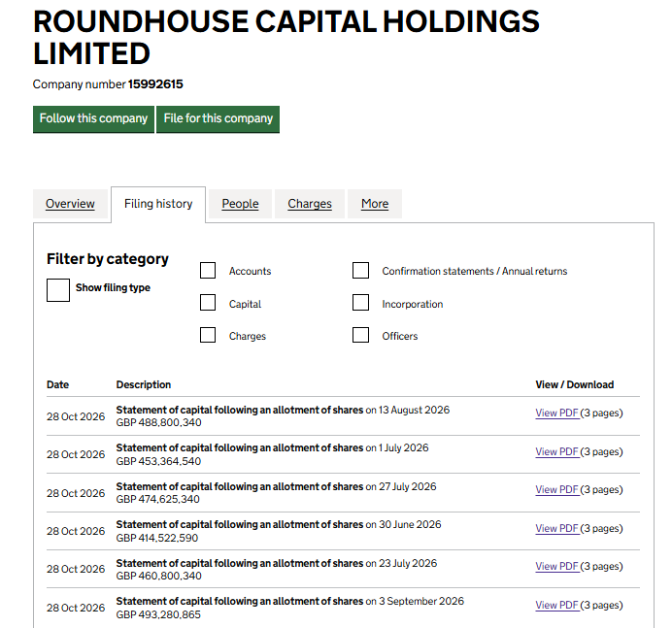This screenshot has width=672, height=628.
Task: Click the Date column header
Action: pos(58,384)
